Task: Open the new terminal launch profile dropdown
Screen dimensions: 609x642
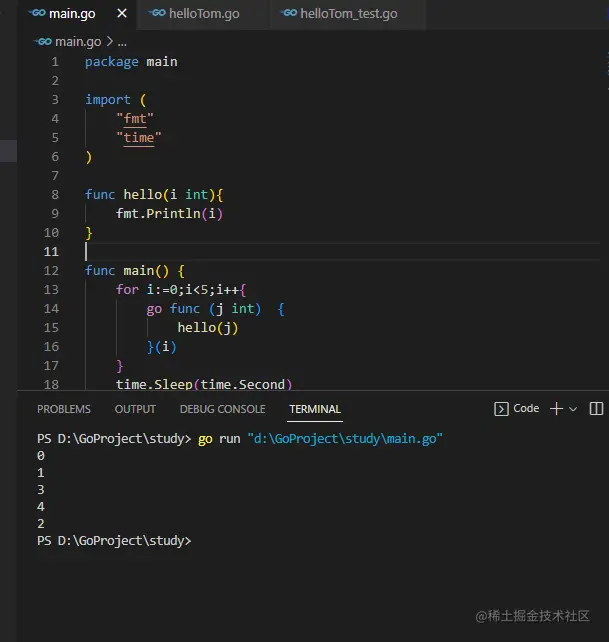Action: [573, 409]
